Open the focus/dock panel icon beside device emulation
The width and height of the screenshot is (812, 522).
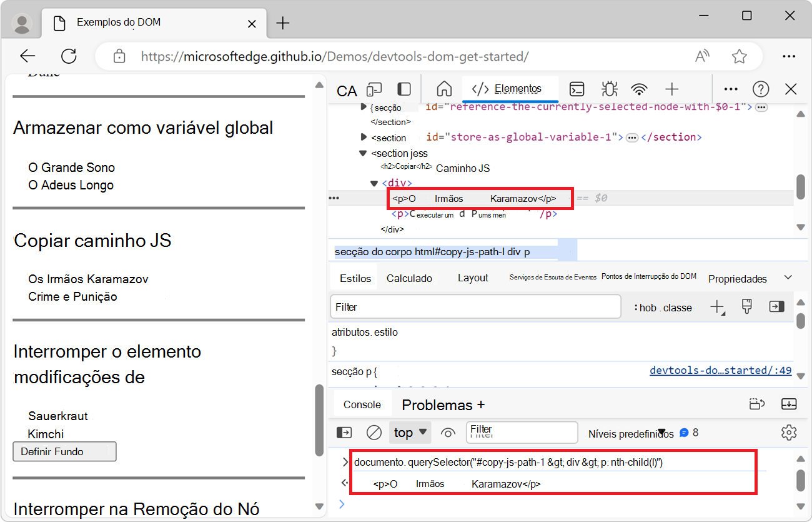click(403, 89)
